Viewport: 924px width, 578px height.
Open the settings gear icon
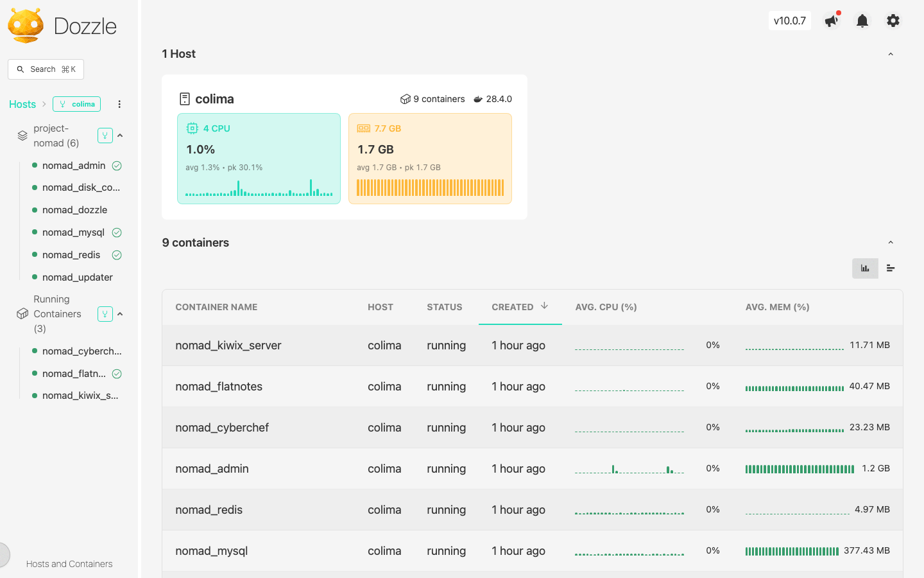tap(893, 21)
